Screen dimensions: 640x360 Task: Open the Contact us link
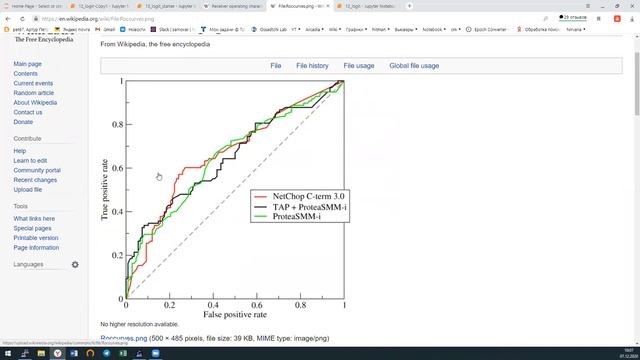click(x=28, y=112)
